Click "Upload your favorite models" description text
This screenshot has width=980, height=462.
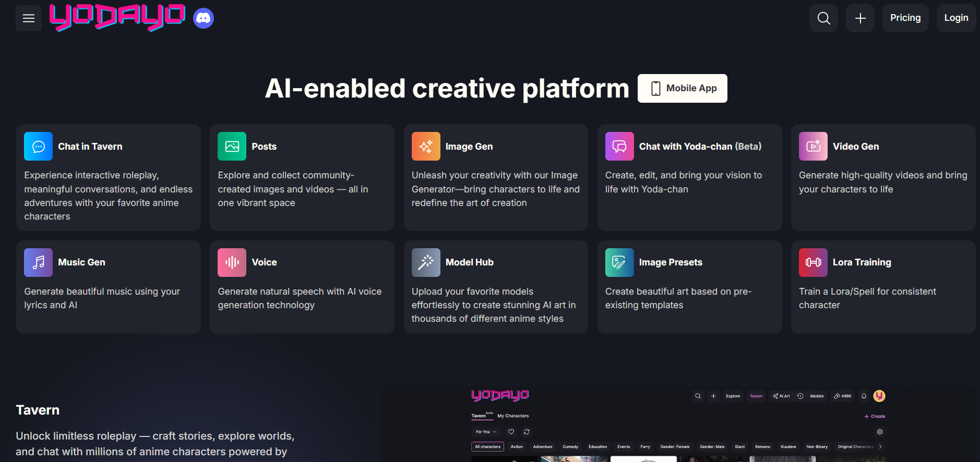(x=494, y=305)
